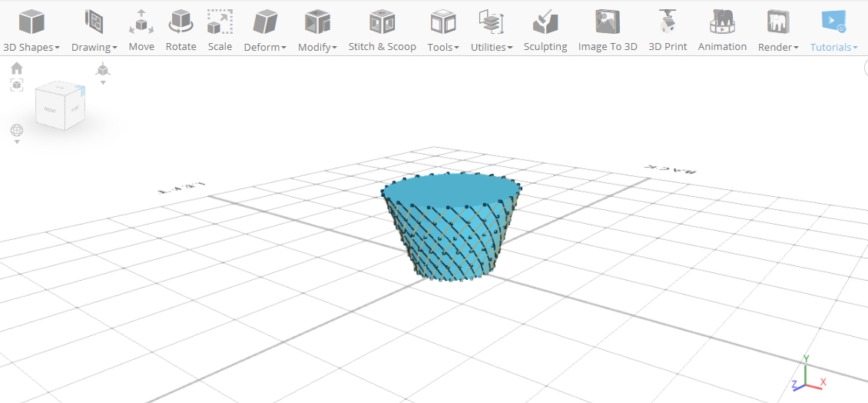
Task: Click the cube-with-axes projection icon
Action: point(102,69)
